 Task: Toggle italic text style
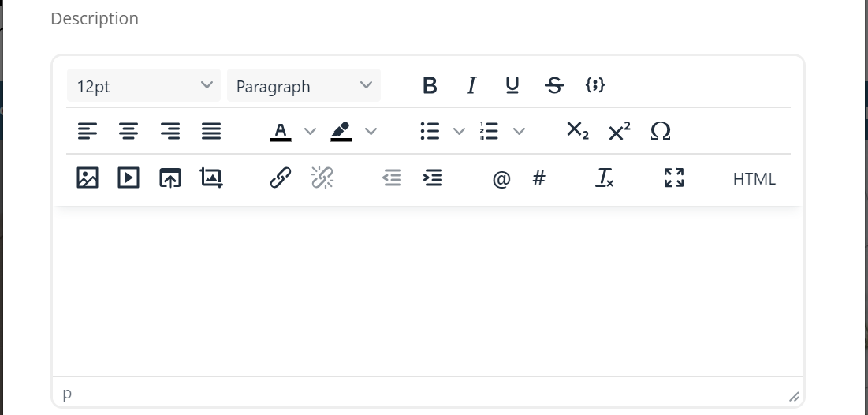tap(471, 85)
